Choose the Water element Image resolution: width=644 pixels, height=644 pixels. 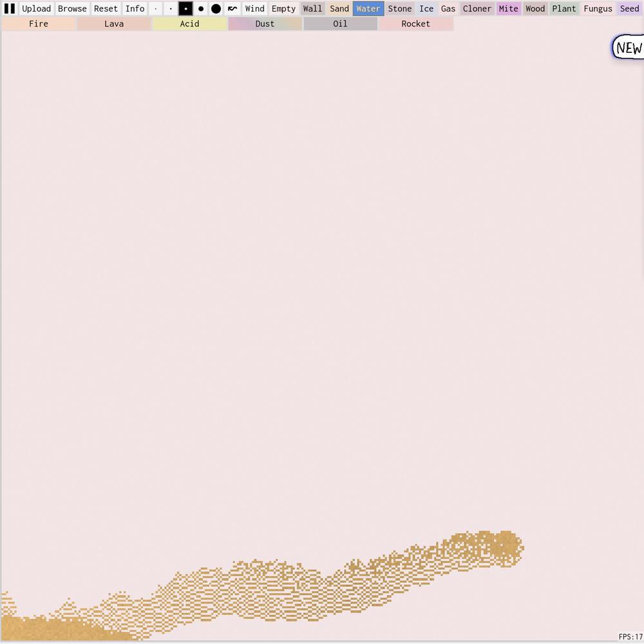click(x=368, y=8)
